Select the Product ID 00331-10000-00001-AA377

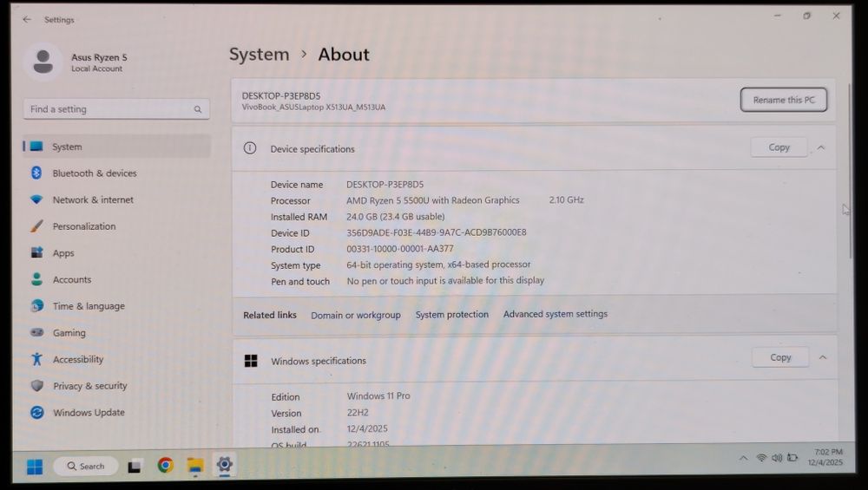(399, 249)
